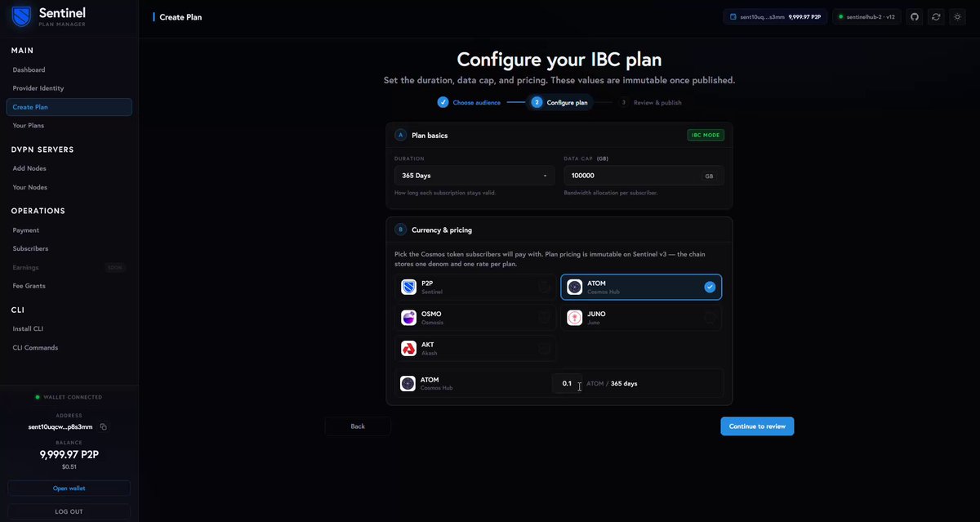Copy wallet address using copy icon
Screen dimensions: 980x522
[x=103, y=426]
